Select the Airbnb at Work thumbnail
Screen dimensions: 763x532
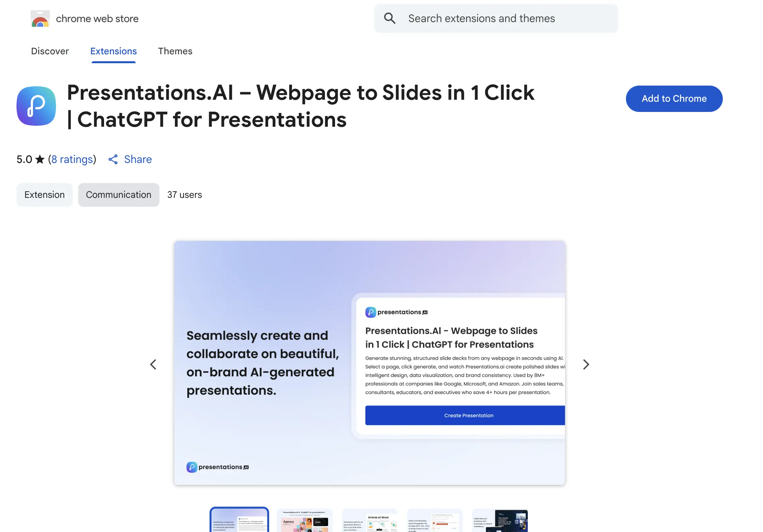tap(370, 520)
